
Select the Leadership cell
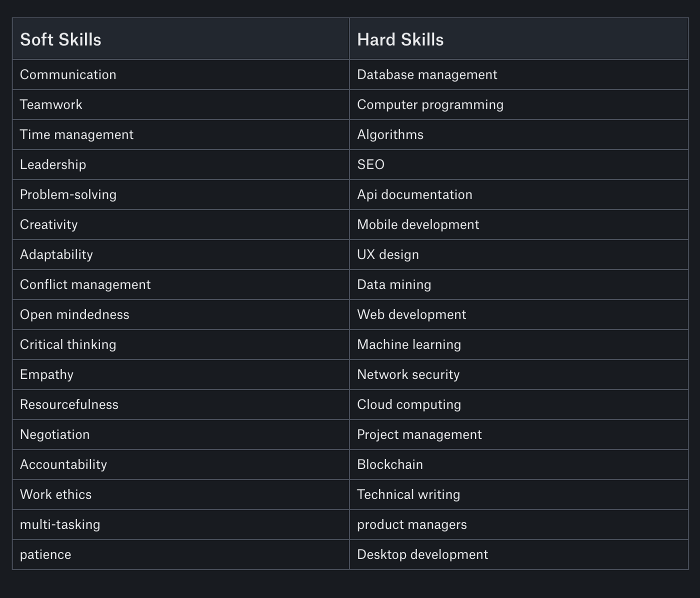point(53,164)
